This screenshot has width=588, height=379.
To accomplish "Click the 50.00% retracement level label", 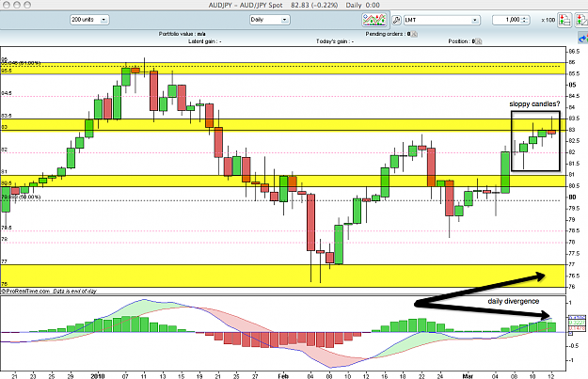I will pos(21,197).
